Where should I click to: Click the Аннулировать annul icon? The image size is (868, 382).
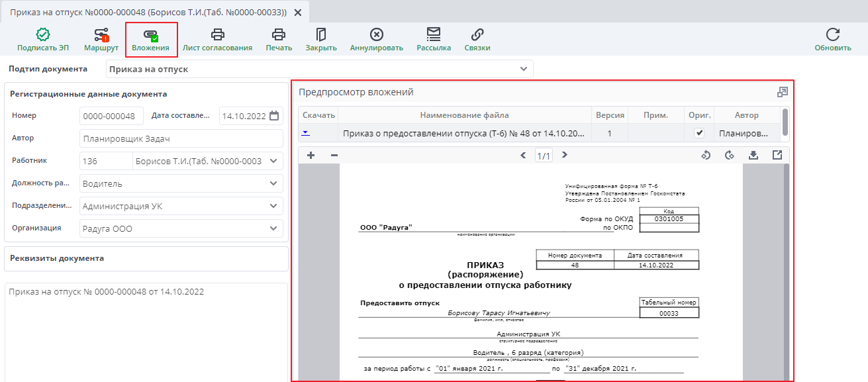pos(376,36)
